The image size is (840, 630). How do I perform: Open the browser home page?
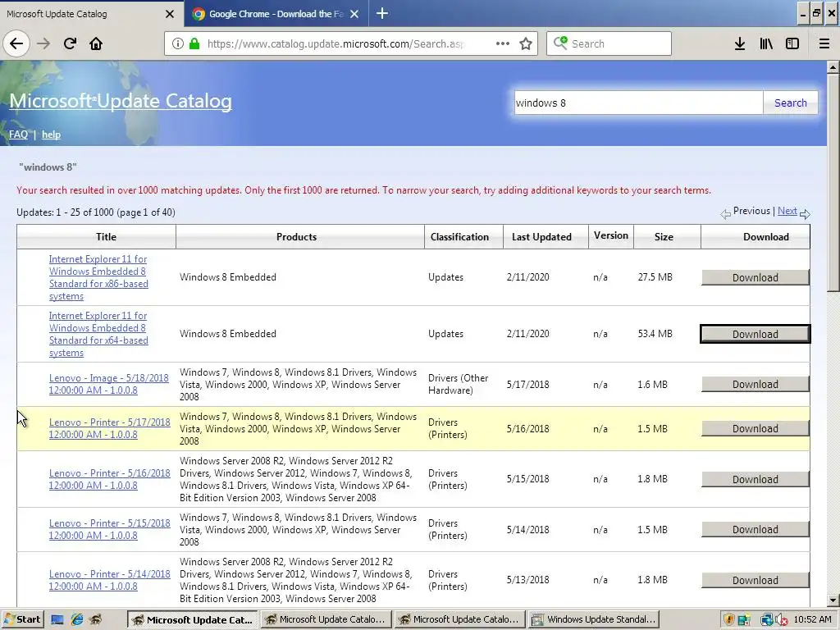pyautogui.click(x=96, y=43)
